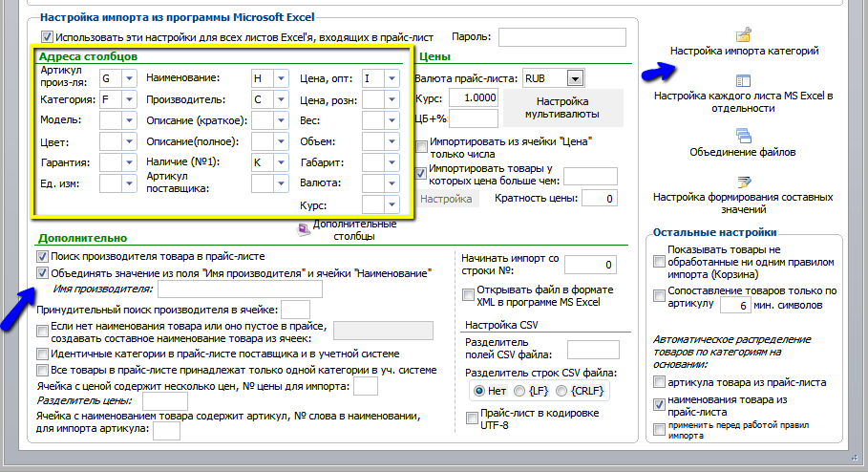This screenshot has height=472, width=868.
Task: Click the greyed 'Настройка' button
Action: click(446, 199)
